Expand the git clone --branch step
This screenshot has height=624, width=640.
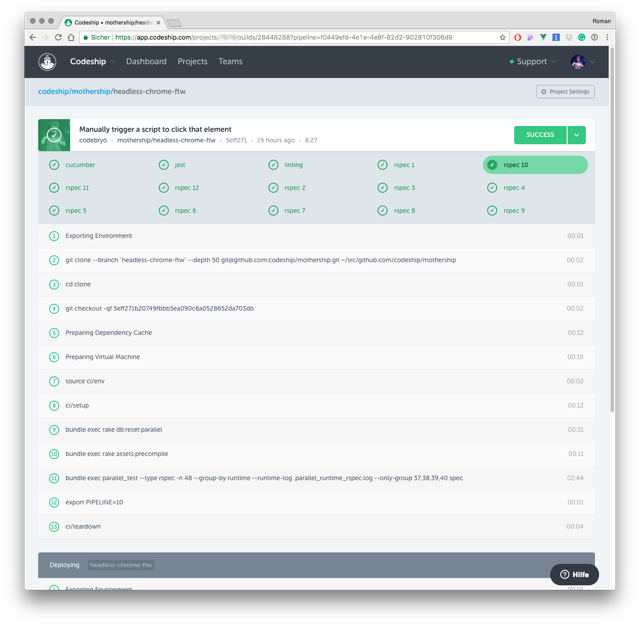pos(316,260)
